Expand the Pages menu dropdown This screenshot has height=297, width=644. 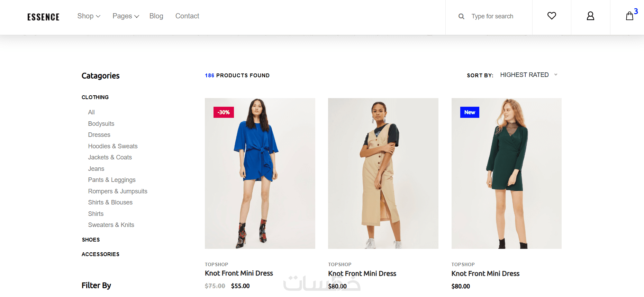[x=125, y=16]
